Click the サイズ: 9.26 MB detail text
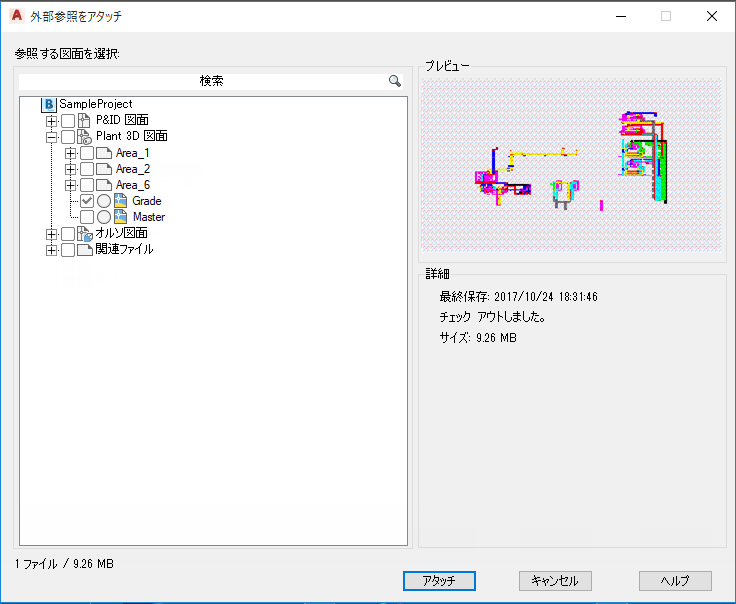Screen dimensions: 736x604 click(478, 338)
